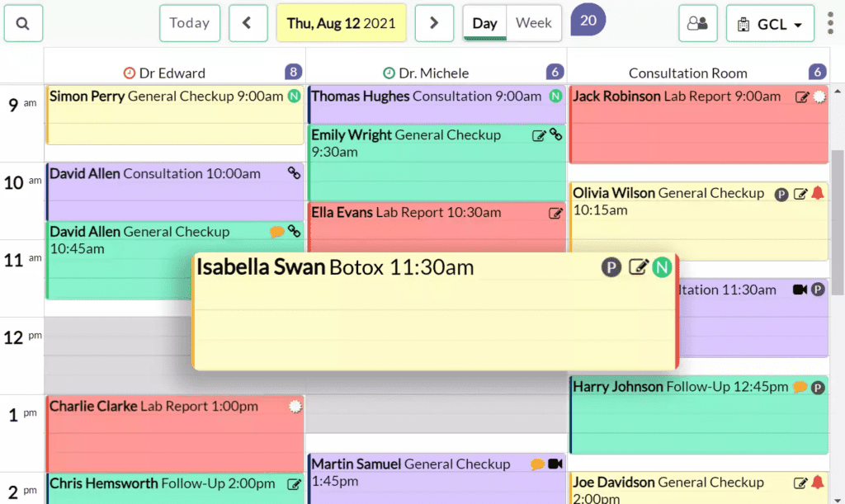Click the purple 20 appointments count badge
Viewport: 845px width, 504px height.
[588, 20]
